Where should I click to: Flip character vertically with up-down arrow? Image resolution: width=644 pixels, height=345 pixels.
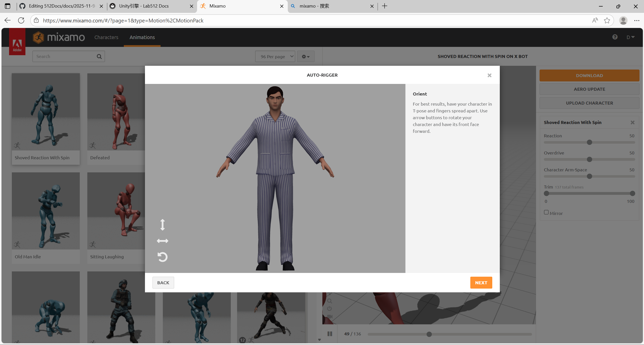pos(162,225)
